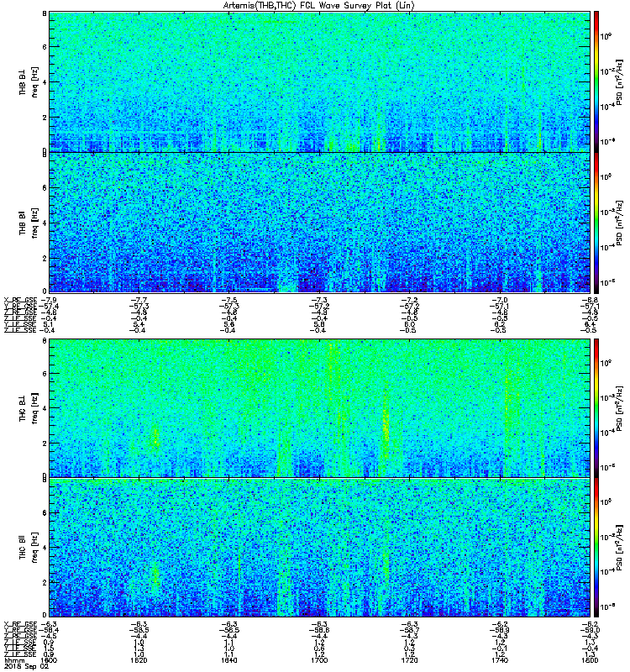630x672 pixels.
Task: Click the '-57.4' THB Y position value
Action: (x=49, y=307)
